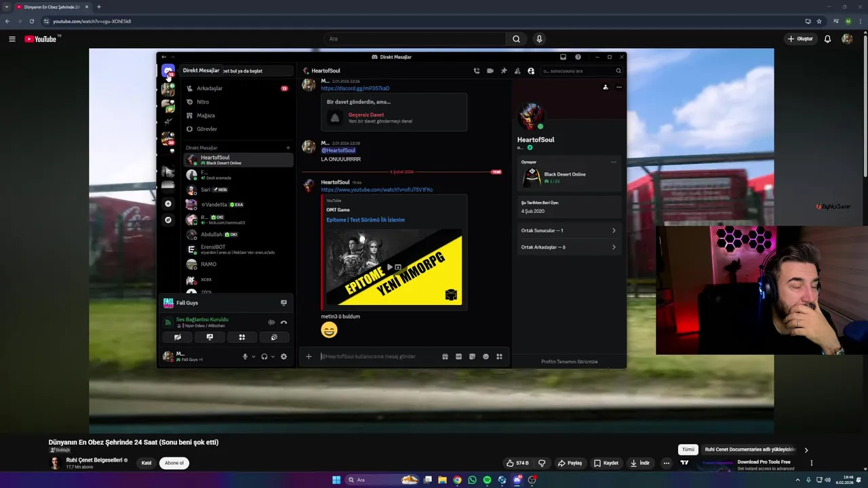
Task: Expand microphone input options arrow
Action: click(x=254, y=357)
